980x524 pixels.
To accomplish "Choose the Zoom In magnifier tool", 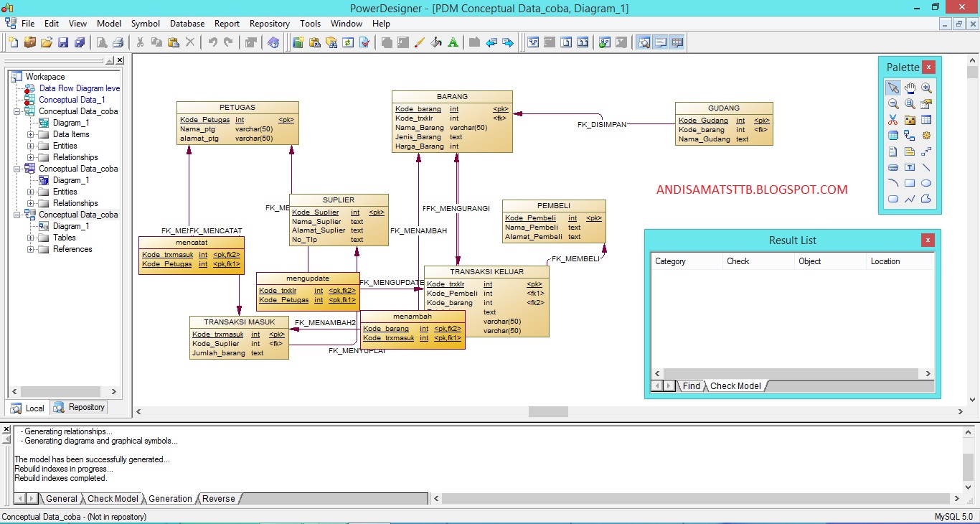I will (x=926, y=88).
